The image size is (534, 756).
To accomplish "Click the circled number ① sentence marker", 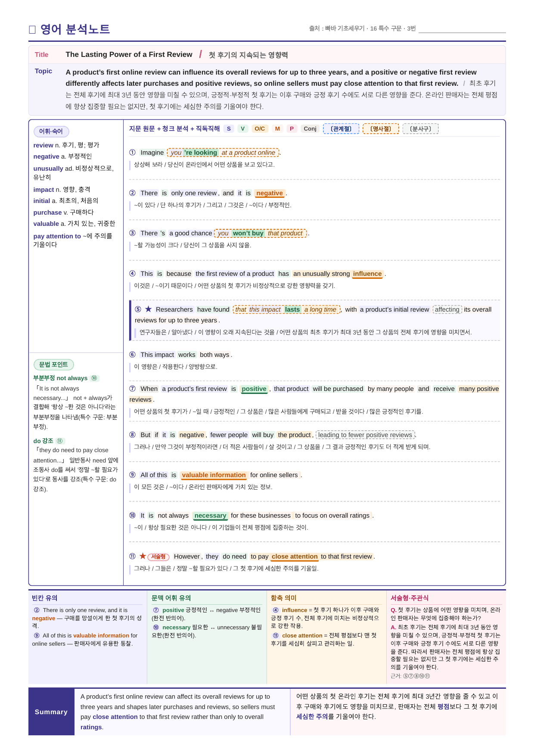I will click(x=132, y=152).
